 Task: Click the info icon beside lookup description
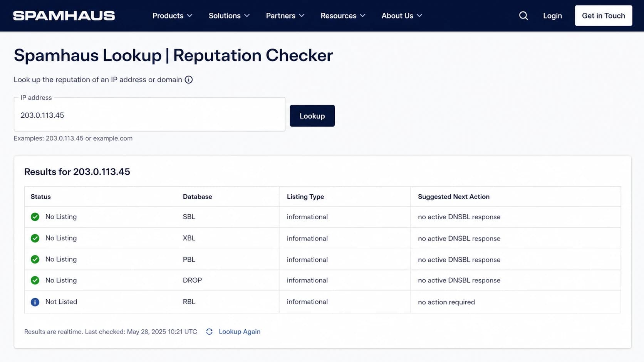click(189, 80)
